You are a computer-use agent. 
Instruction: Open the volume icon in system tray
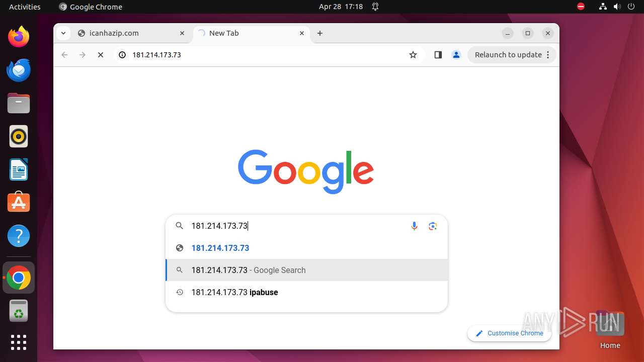tap(617, 7)
